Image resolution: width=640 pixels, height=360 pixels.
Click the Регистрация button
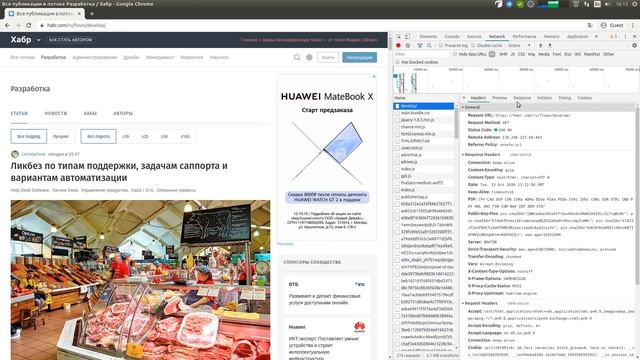click(359, 58)
